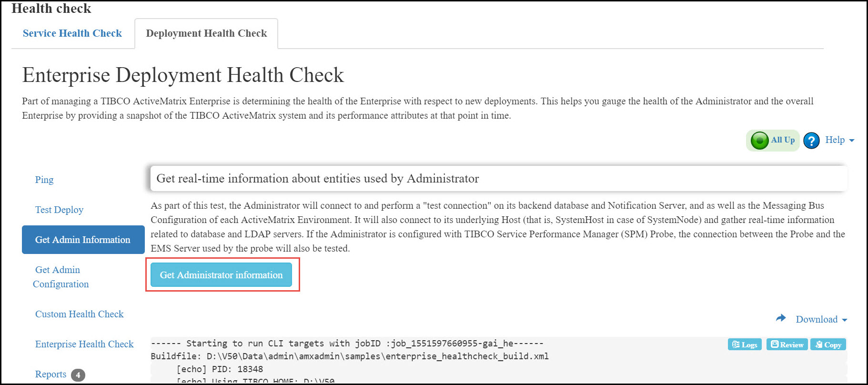Select the Deployment Health Check tab

(x=206, y=33)
